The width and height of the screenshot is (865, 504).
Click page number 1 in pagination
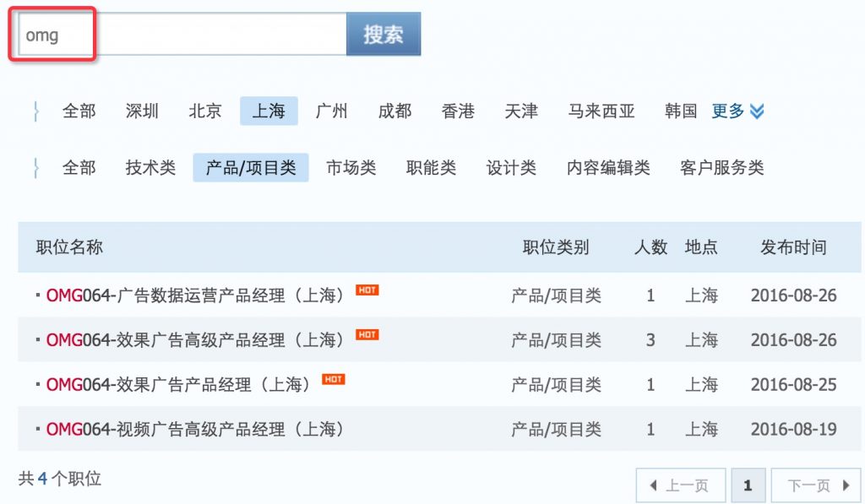(748, 485)
